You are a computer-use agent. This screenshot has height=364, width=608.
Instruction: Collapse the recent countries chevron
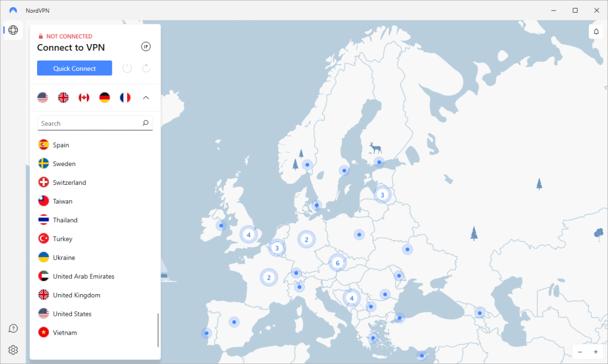coord(146,98)
